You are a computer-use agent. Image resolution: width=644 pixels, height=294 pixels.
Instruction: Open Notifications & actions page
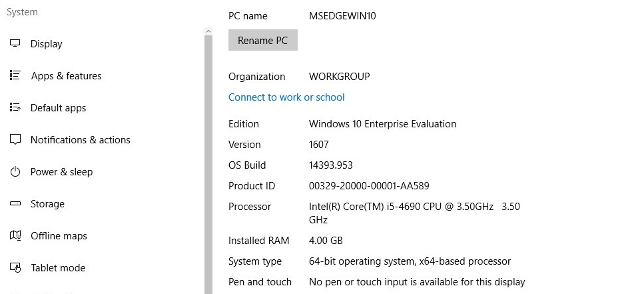[x=81, y=140]
